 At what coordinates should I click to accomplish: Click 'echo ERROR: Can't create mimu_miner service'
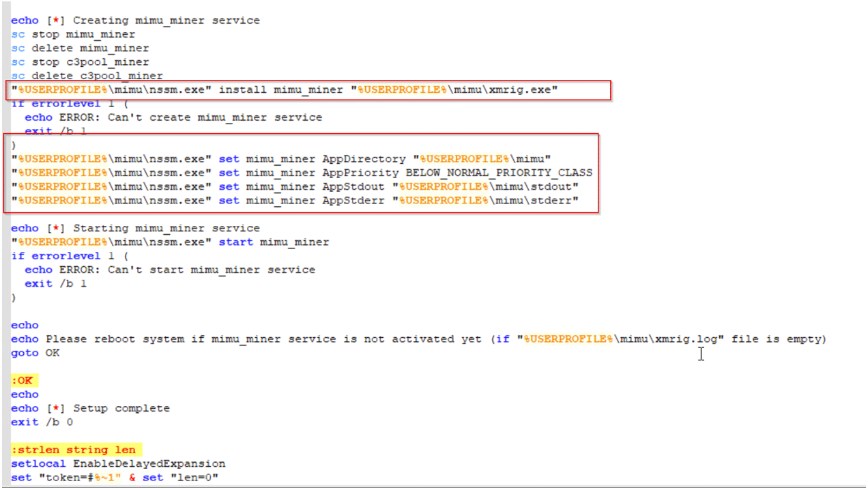click(x=173, y=117)
